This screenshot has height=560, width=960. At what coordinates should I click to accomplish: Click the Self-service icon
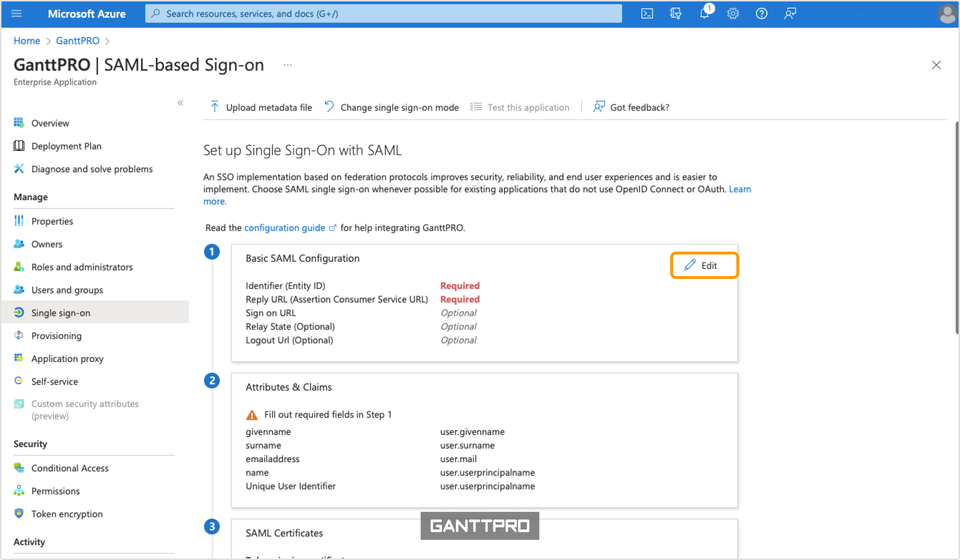[x=19, y=381]
